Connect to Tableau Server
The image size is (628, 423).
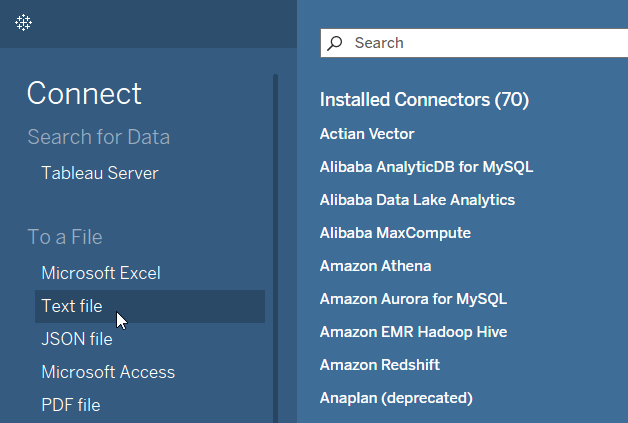100,173
